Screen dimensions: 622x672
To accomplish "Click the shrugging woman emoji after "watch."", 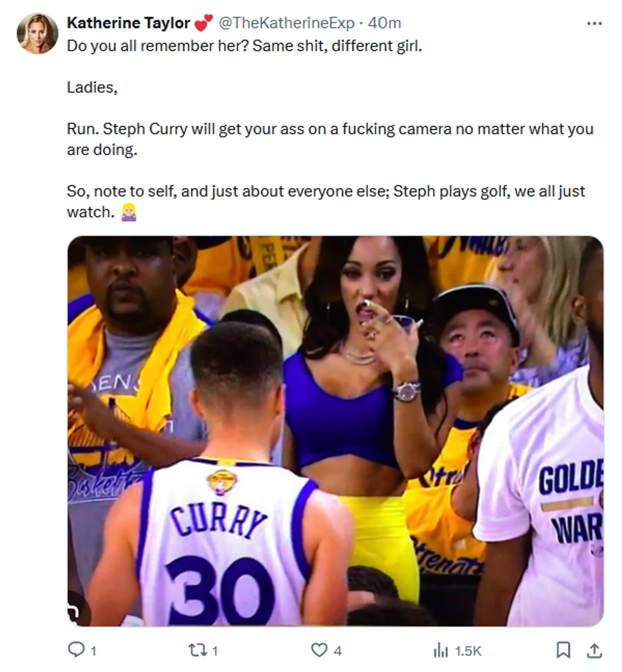I will point(129,212).
